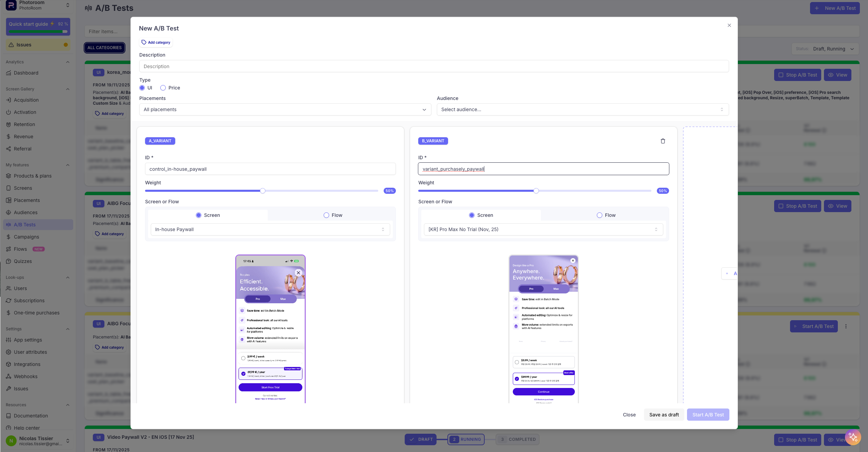Click the Description input field
The height and width of the screenshot is (452, 868).
(433, 66)
